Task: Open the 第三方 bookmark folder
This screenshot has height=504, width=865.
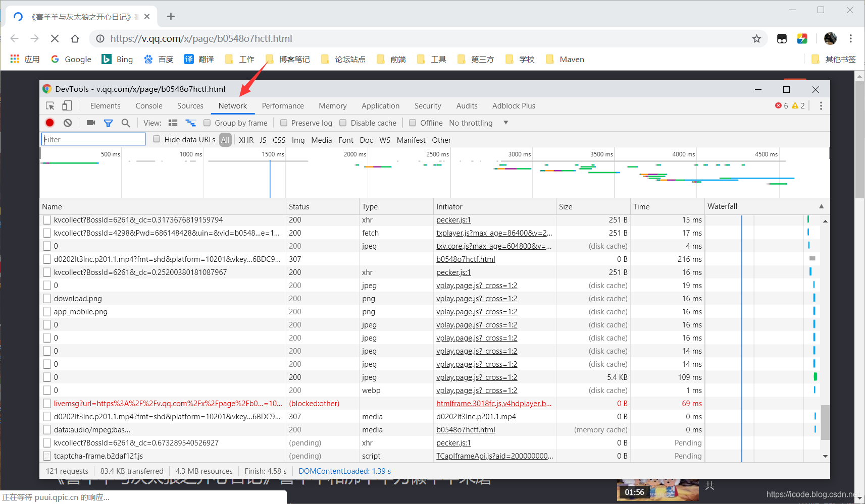Action: (x=476, y=59)
